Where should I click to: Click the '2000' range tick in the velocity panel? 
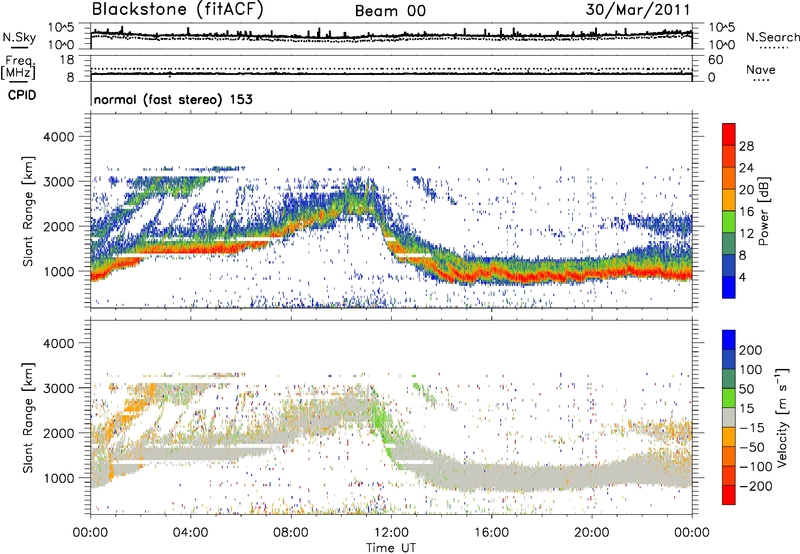click(x=59, y=433)
